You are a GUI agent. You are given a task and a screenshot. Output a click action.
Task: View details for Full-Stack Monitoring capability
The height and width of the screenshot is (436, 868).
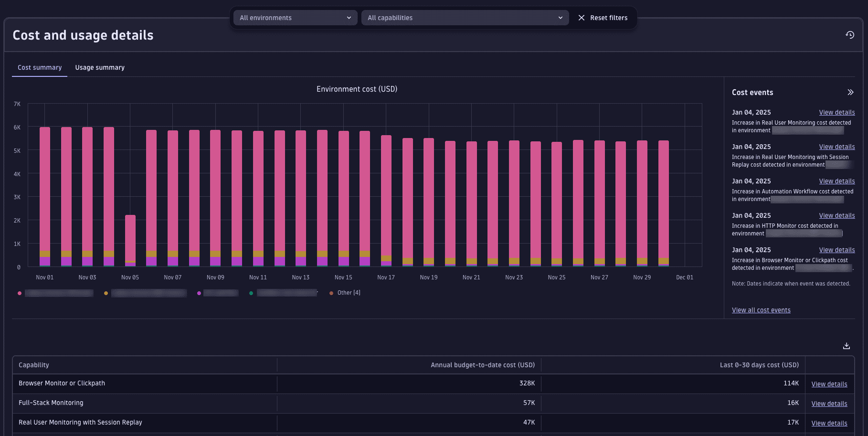pos(829,404)
